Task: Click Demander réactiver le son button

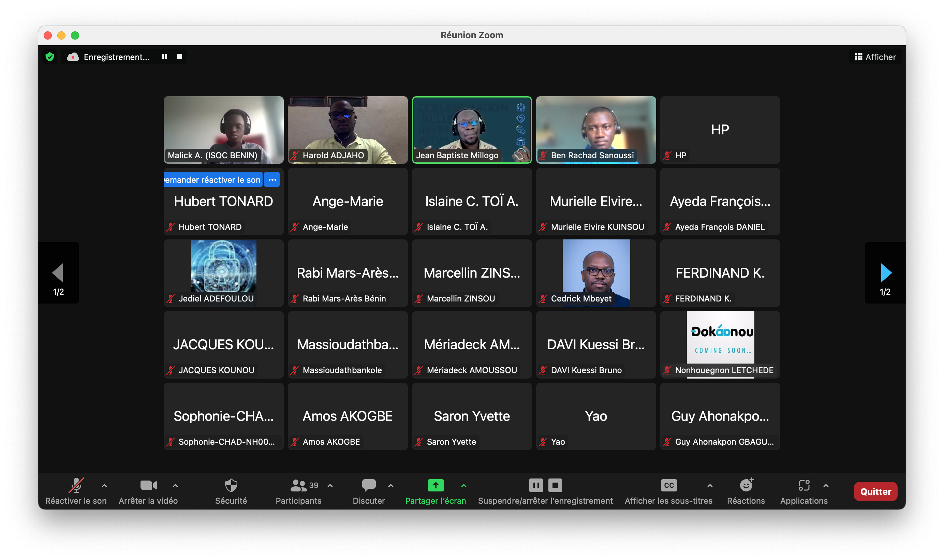Action: click(x=213, y=180)
